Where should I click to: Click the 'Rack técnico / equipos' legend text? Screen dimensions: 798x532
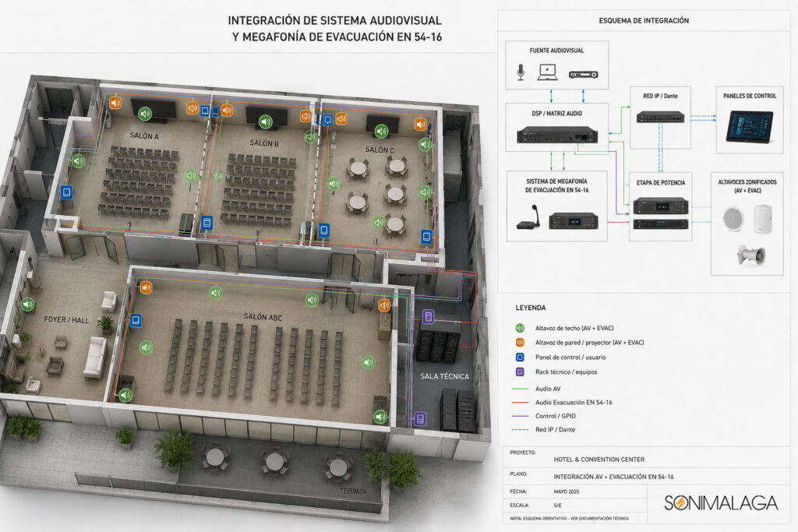click(x=566, y=372)
